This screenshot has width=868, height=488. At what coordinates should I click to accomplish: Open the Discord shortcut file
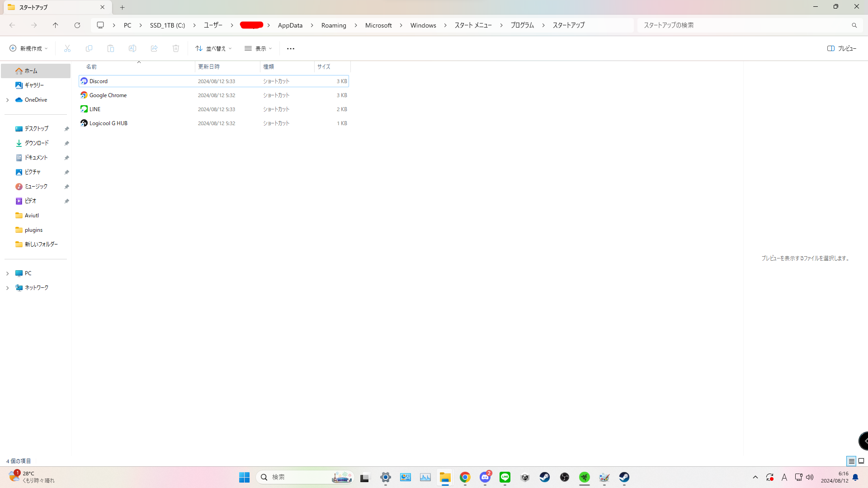tap(99, 81)
